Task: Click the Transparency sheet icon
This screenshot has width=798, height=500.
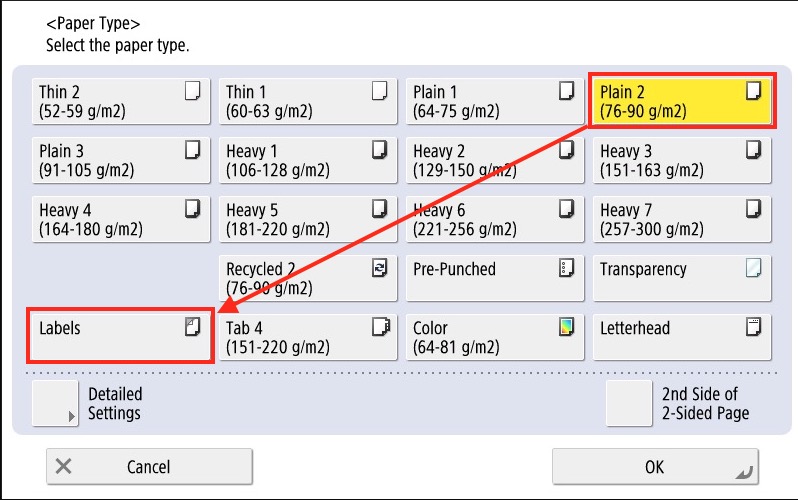Action: point(753,268)
